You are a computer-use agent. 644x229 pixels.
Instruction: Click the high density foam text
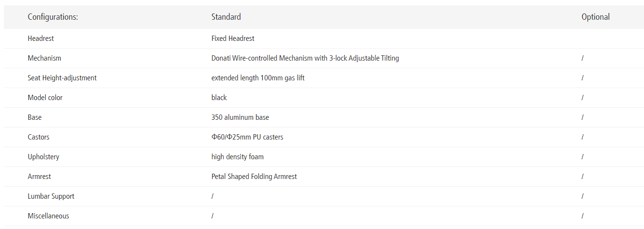coord(237,157)
